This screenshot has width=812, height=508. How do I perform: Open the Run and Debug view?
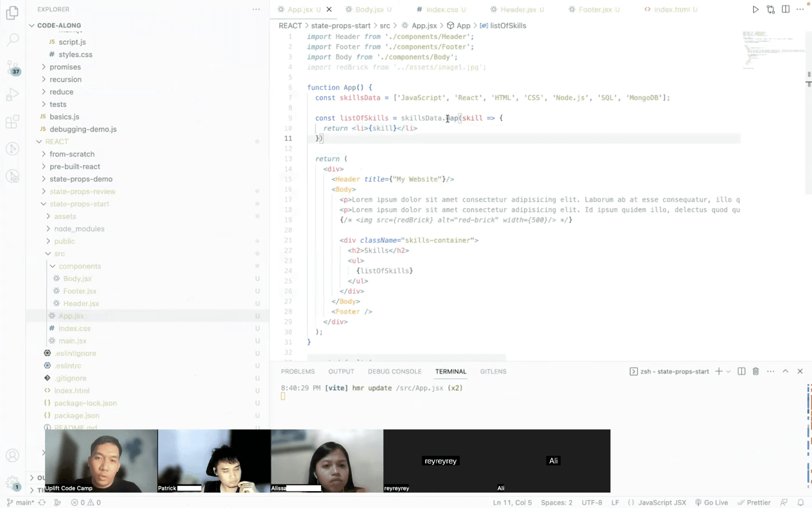(x=12, y=94)
